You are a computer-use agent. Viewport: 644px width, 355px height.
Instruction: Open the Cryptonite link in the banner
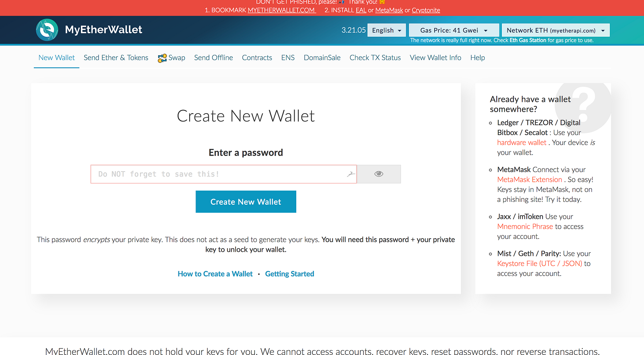(426, 10)
